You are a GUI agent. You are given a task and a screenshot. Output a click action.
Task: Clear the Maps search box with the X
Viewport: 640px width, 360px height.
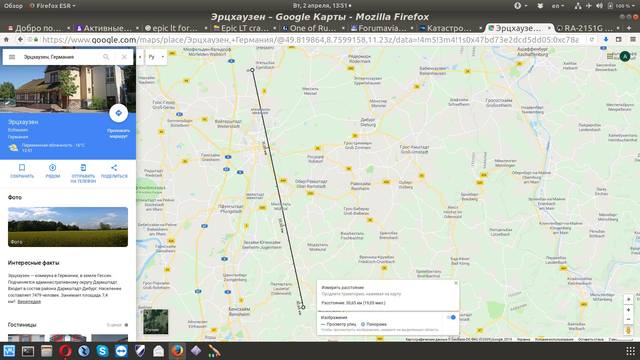coord(124,57)
